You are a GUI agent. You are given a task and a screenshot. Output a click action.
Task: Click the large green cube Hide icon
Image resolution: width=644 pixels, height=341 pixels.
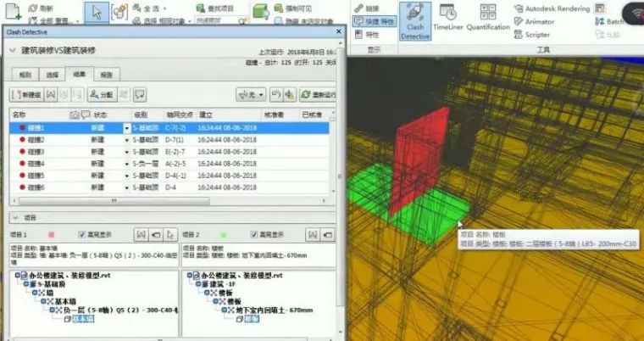click(260, 12)
